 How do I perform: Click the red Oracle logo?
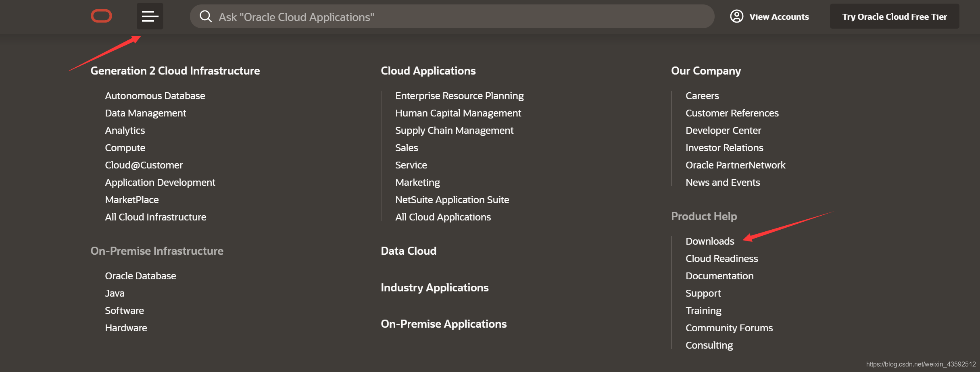[101, 16]
